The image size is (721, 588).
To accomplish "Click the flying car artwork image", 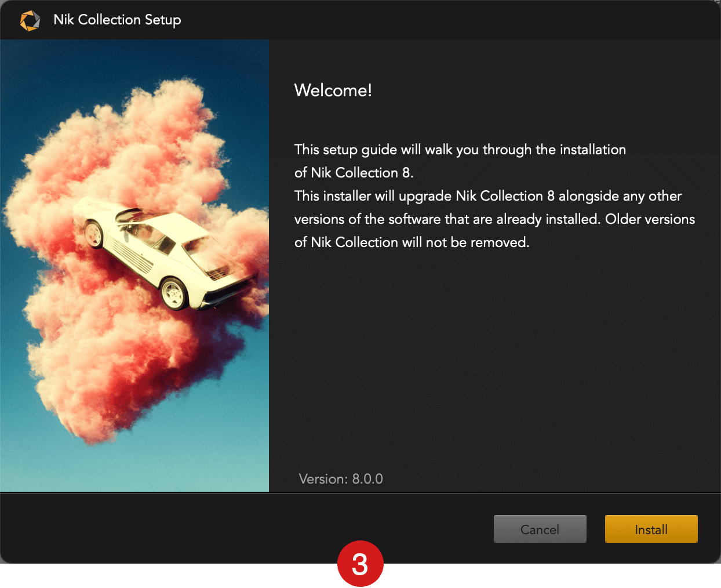I will coord(134,266).
